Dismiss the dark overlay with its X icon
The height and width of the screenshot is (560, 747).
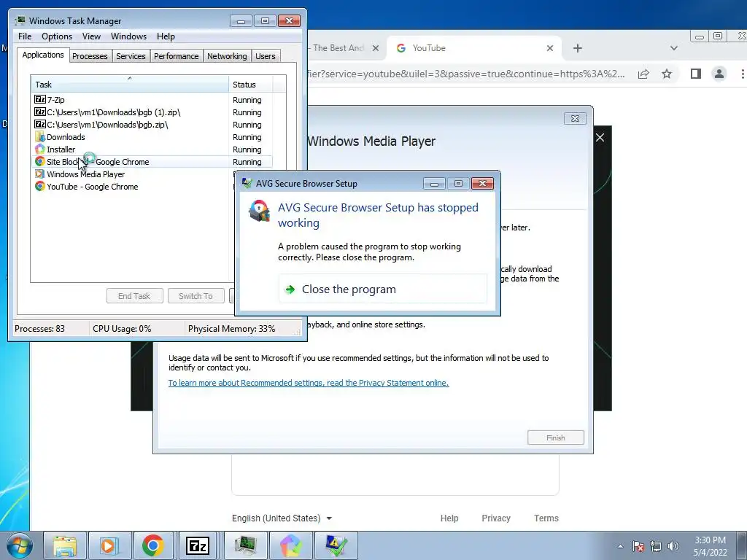pyautogui.click(x=600, y=138)
